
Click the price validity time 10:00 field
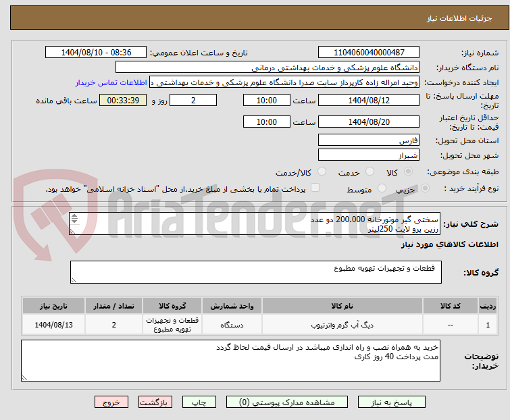[266, 122]
